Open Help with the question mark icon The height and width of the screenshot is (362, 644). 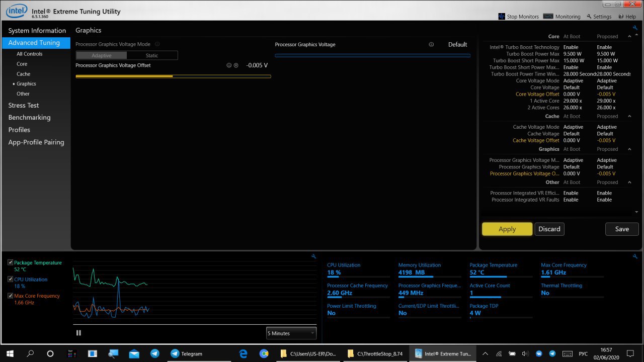pyautogui.click(x=627, y=17)
